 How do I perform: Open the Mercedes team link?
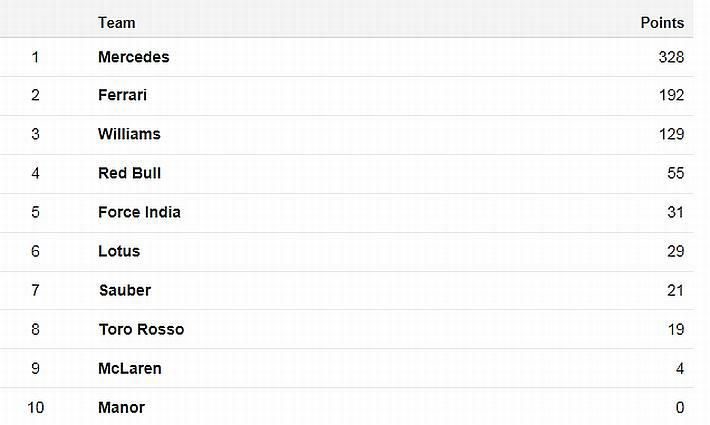coord(133,57)
